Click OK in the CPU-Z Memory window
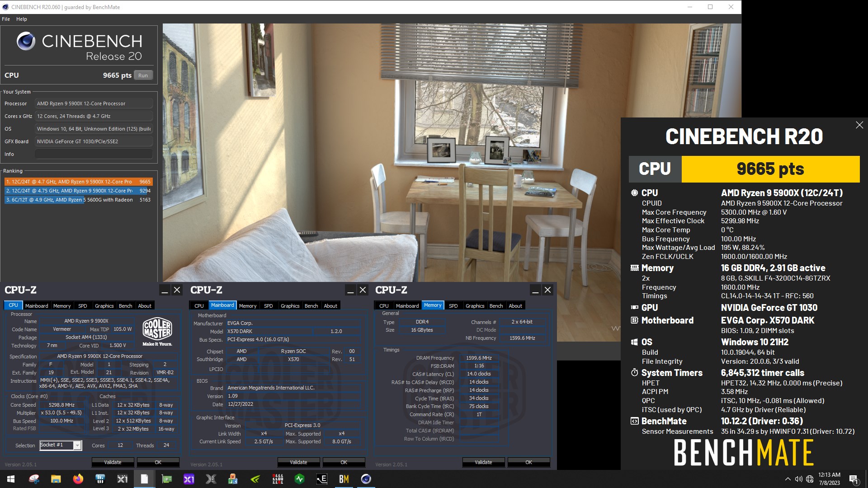 point(528,462)
